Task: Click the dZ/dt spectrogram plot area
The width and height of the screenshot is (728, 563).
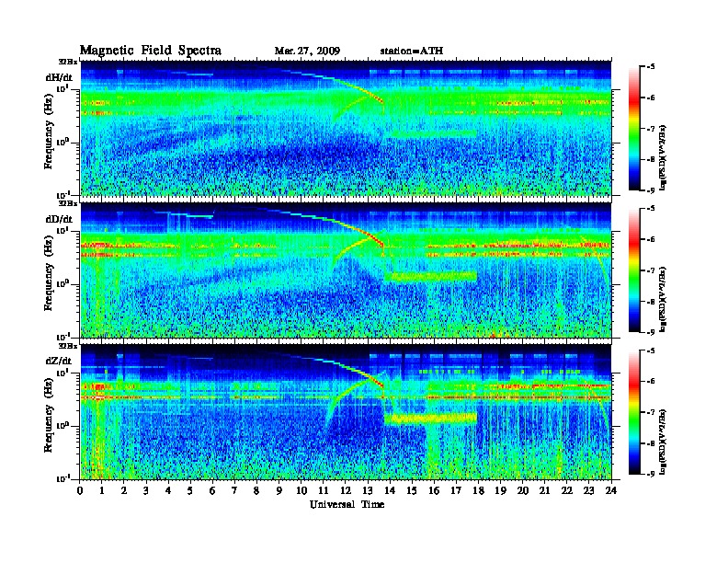Action: pyautogui.click(x=346, y=411)
